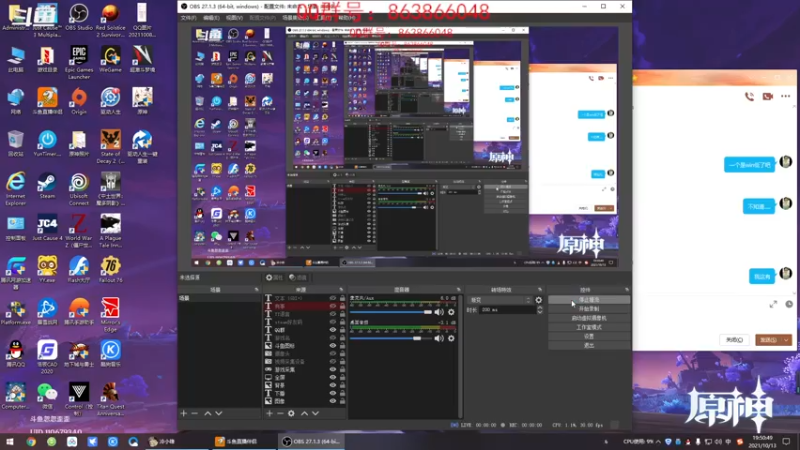Add a new source with plus icon

pos(269,413)
